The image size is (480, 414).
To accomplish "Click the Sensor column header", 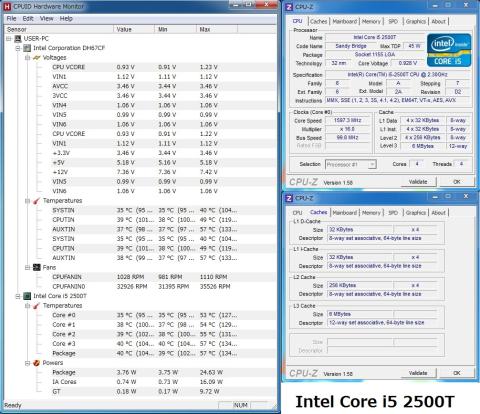I will [59, 30].
